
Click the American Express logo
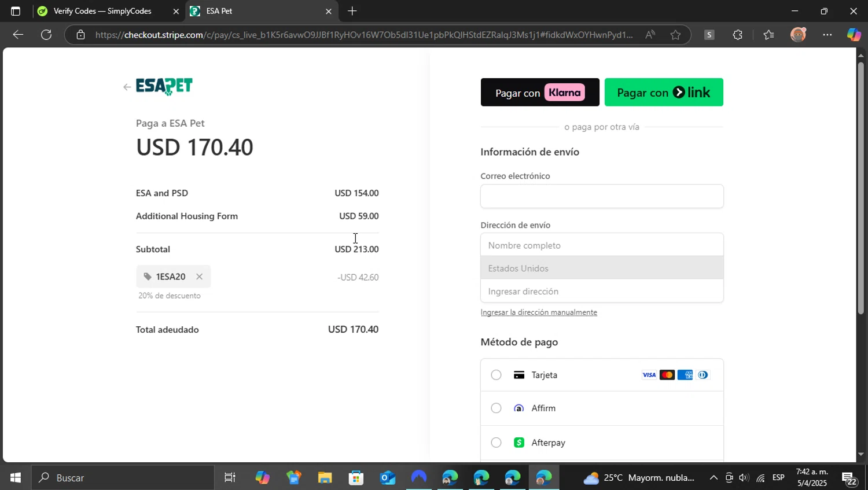coord(685,375)
